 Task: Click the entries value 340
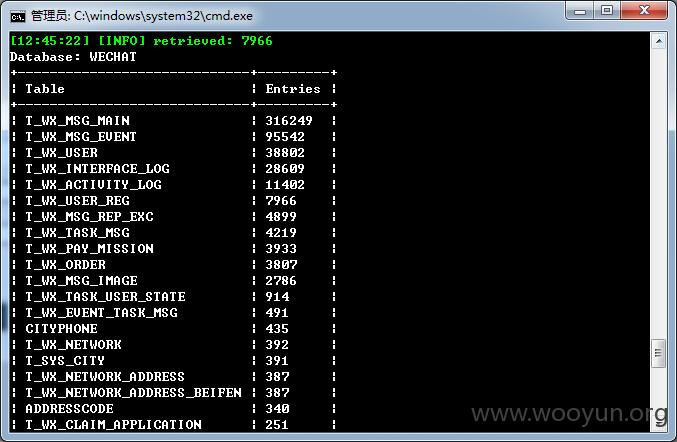277,408
